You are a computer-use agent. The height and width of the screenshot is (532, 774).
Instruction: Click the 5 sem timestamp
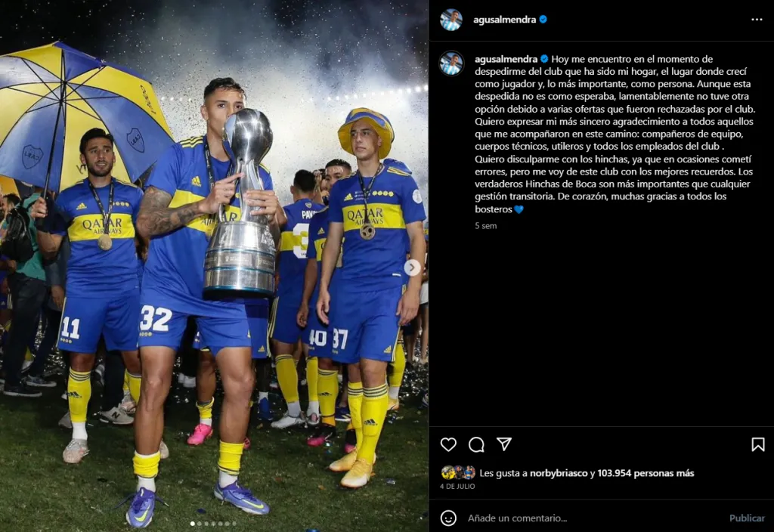486,225
